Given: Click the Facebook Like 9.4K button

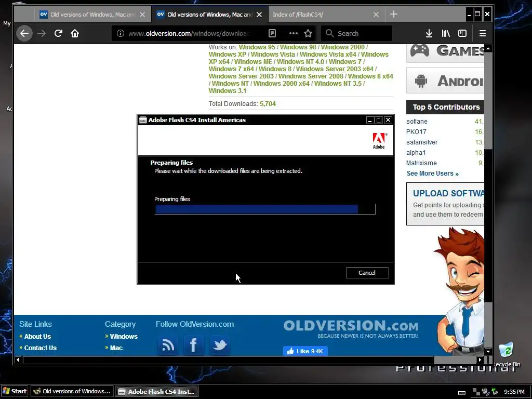Looking at the screenshot, I should click(305, 351).
